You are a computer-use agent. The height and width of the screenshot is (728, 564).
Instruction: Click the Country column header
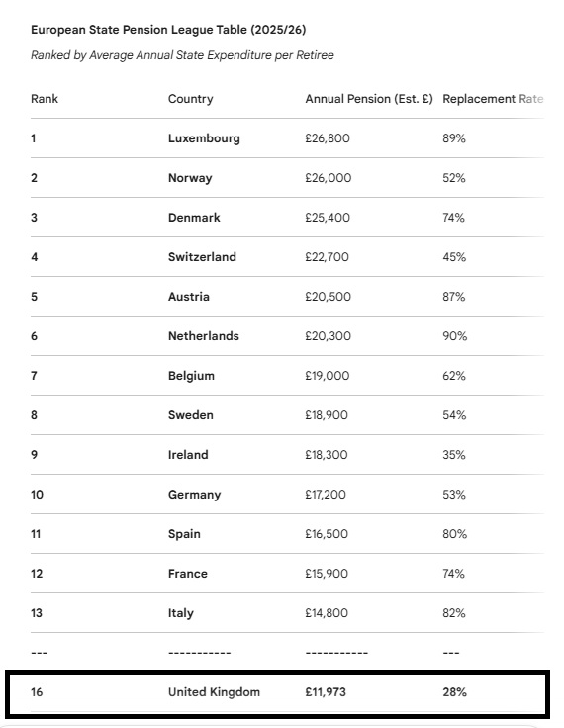click(191, 99)
